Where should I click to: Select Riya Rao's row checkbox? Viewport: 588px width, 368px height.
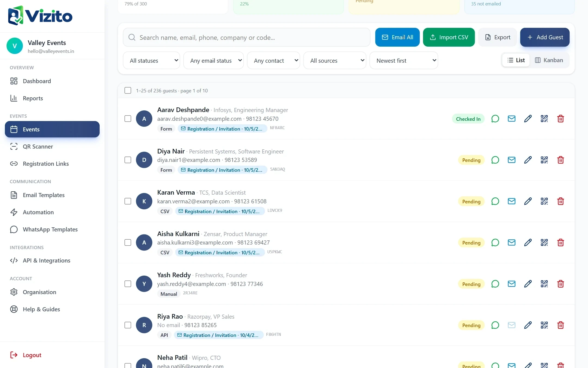point(128,325)
